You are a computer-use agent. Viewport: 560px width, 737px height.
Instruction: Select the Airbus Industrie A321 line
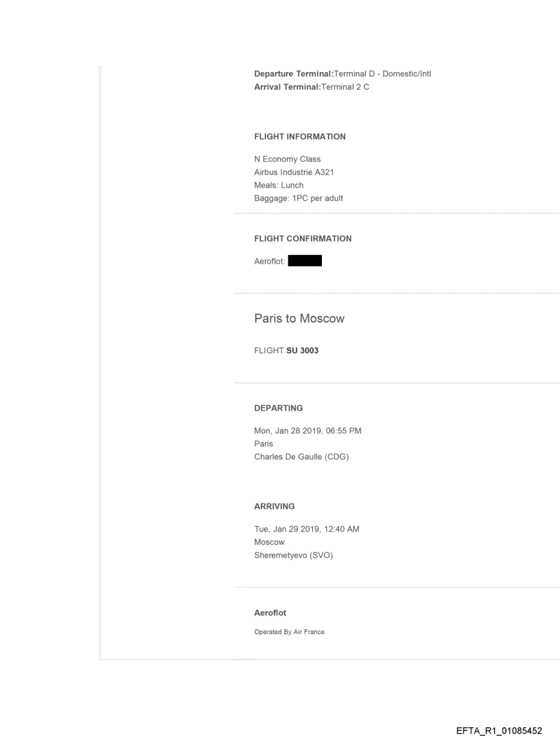[x=294, y=172]
